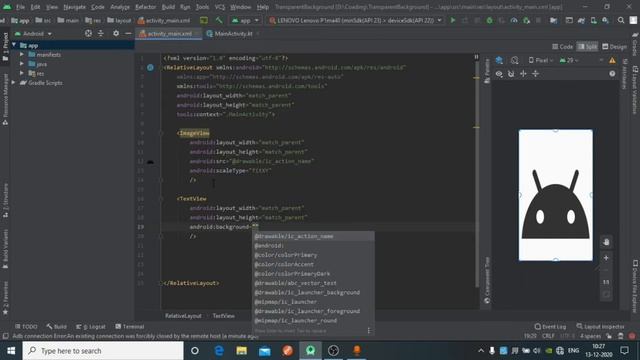The width and height of the screenshot is (640, 360).
Task: Collapse the app module tree node
Action: click(x=14, y=45)
